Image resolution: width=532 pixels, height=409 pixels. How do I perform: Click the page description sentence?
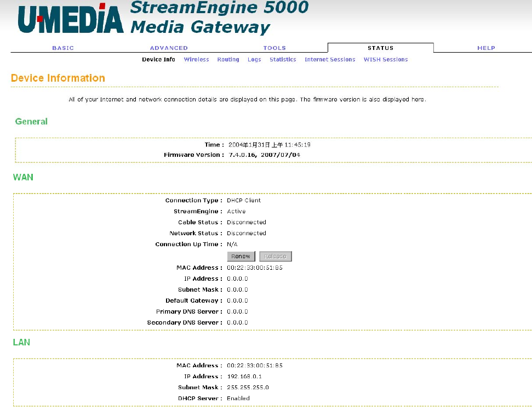(x=247, y=99)
